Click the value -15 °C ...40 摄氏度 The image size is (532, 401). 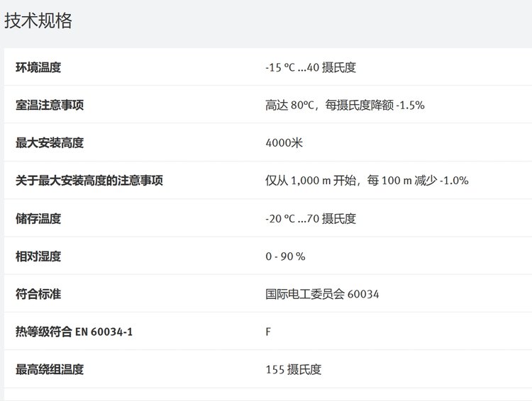point(310,68)
